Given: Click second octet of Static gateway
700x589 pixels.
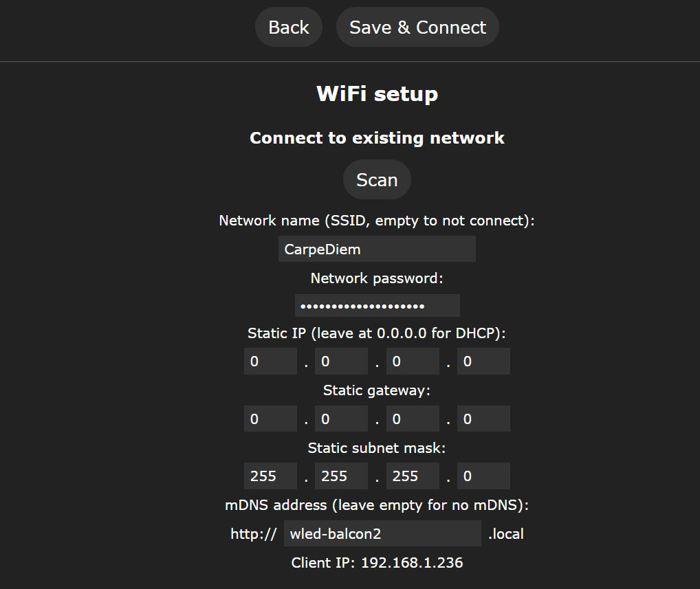Looking at the screenshot, I should click(341, 419).
